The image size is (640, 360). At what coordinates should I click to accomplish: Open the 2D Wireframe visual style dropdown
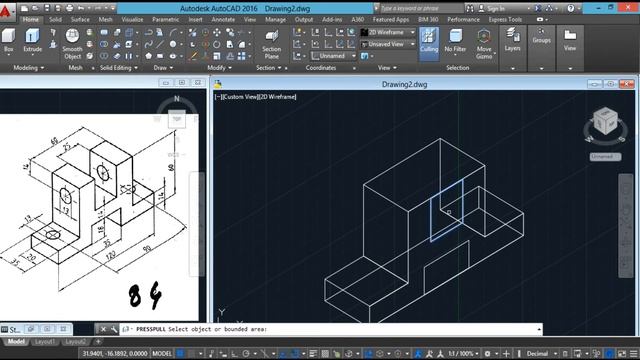pyautogui.click(x=388, y=32)
